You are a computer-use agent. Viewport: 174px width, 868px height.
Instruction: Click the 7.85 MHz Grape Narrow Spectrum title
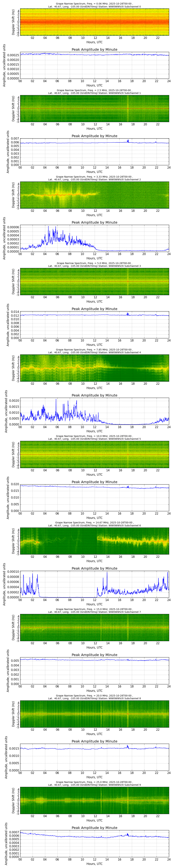pos(94,350)
